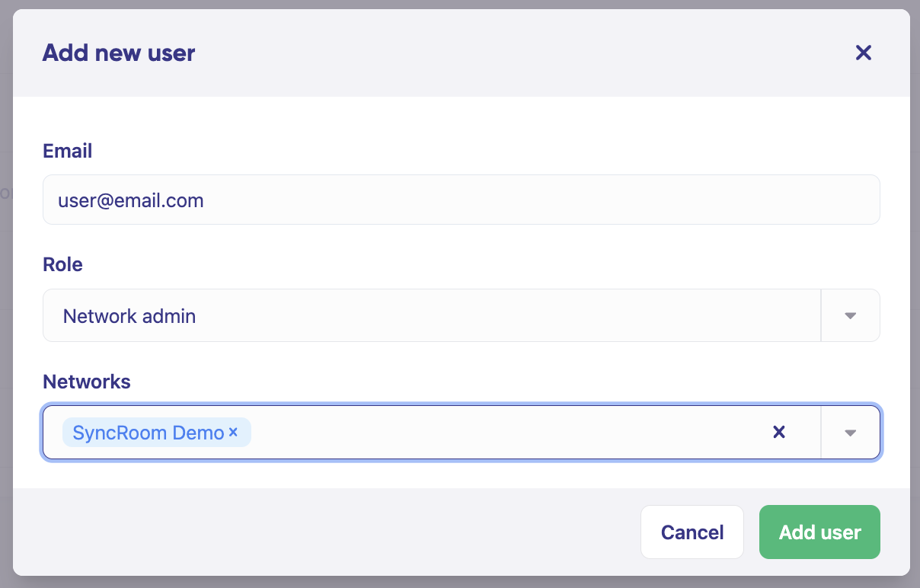Image resolution: width=920 pixels, height=588 pixels.
Task: Clear all selected networks
Action: click(x=778, y=433)
